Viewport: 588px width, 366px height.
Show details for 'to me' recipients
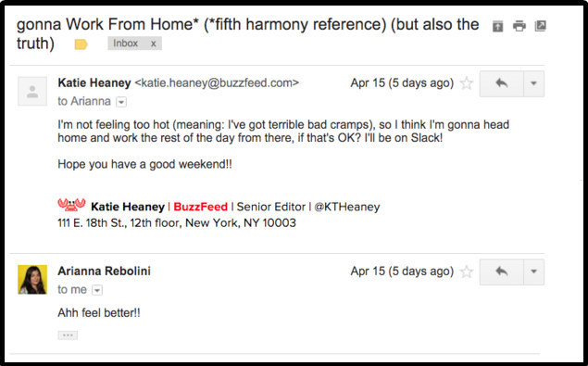tap(97, 290)
